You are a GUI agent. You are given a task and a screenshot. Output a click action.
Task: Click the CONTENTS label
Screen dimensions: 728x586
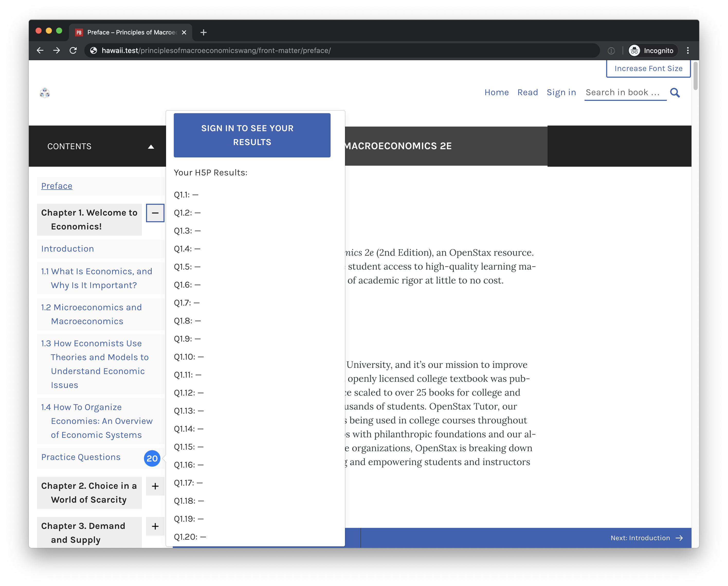click(x=69, y=146)
